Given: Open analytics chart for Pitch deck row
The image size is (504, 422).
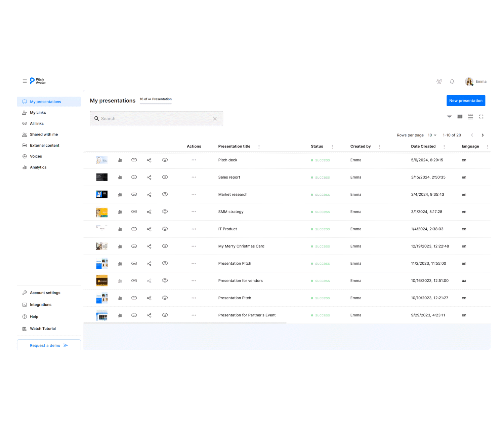Looking at the screenshot, I should click(x=120, y=160).
